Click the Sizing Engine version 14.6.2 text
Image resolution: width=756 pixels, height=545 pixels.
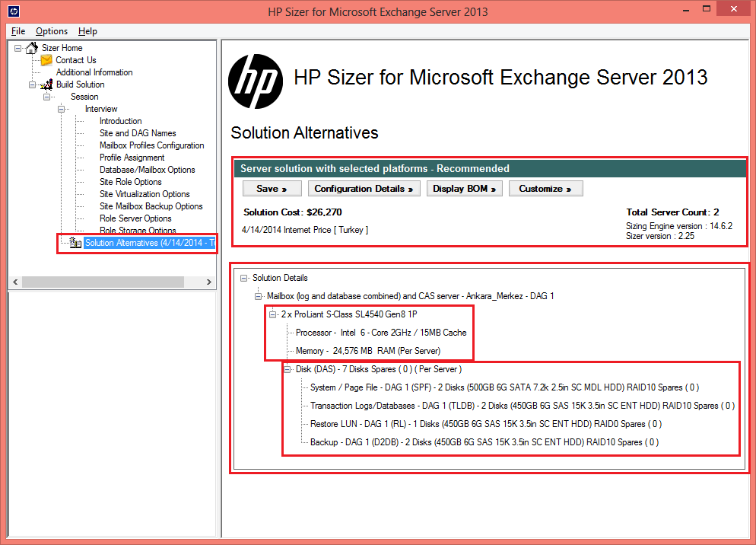click(x=679, y=226)
